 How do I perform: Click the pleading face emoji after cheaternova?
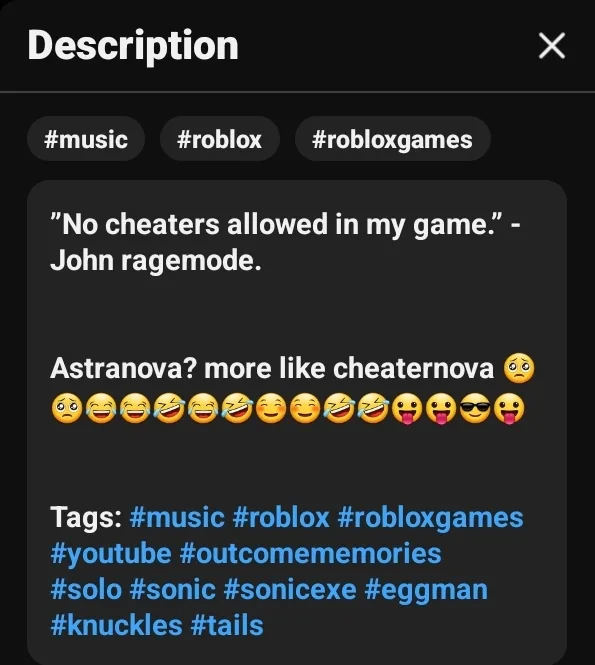519,368
